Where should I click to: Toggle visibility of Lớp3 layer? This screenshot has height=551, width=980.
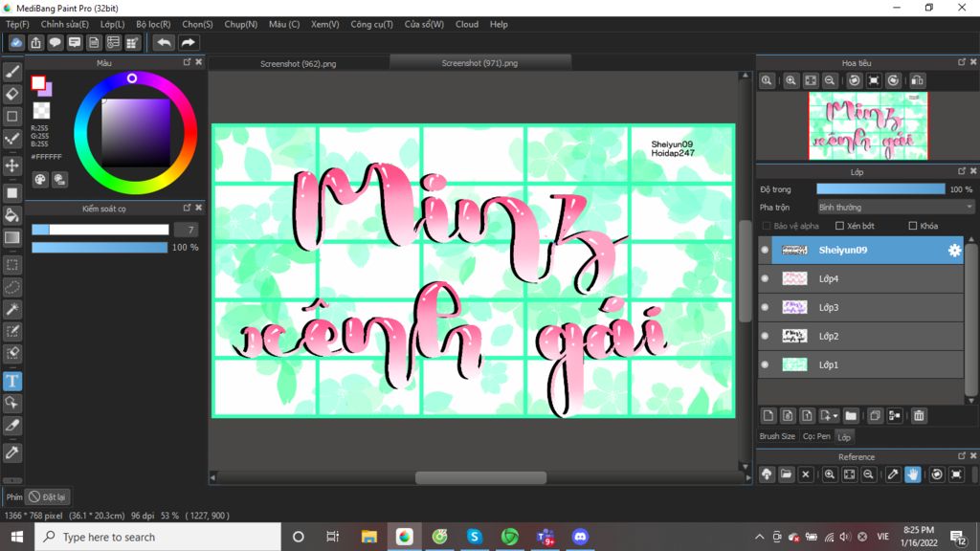[x=765, y=307]
